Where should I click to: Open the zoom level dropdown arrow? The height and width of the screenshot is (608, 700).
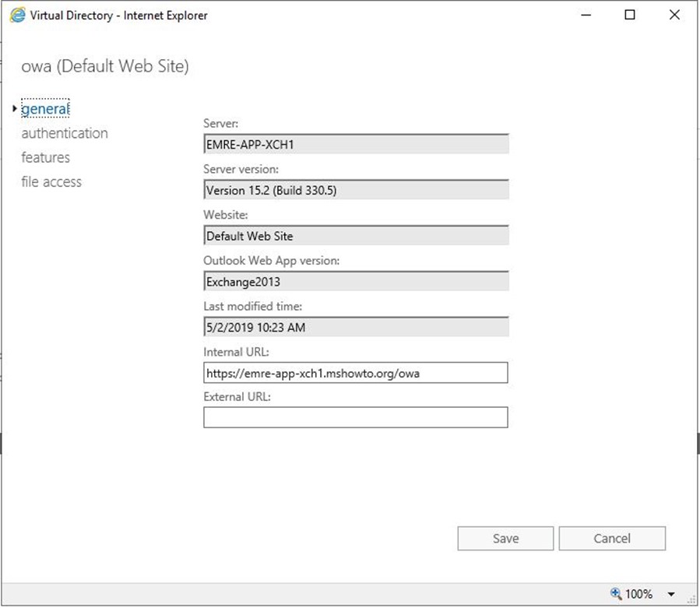(x=671, y=594)
